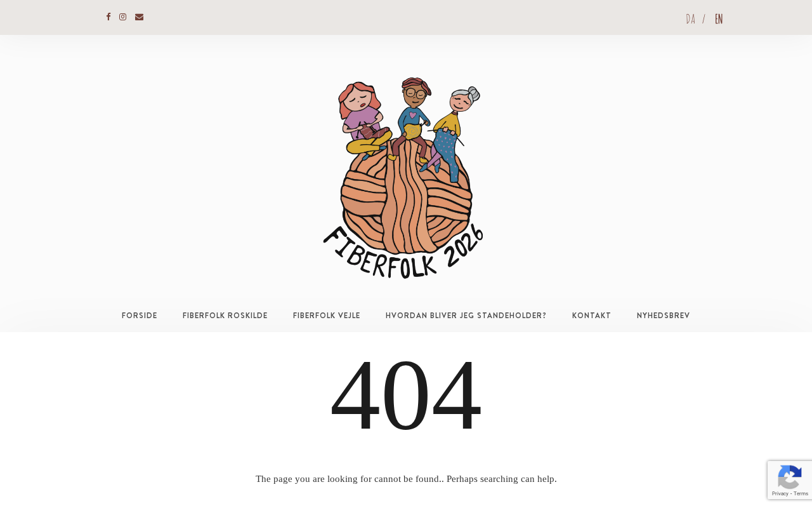Open the Facebook page icon
This screenshot has width=812, height=508.
tap(108, 17)
